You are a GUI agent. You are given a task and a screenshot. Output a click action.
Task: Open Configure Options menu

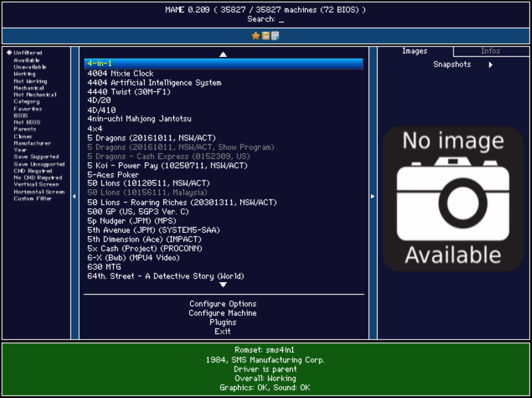click(x=223, y=304)
